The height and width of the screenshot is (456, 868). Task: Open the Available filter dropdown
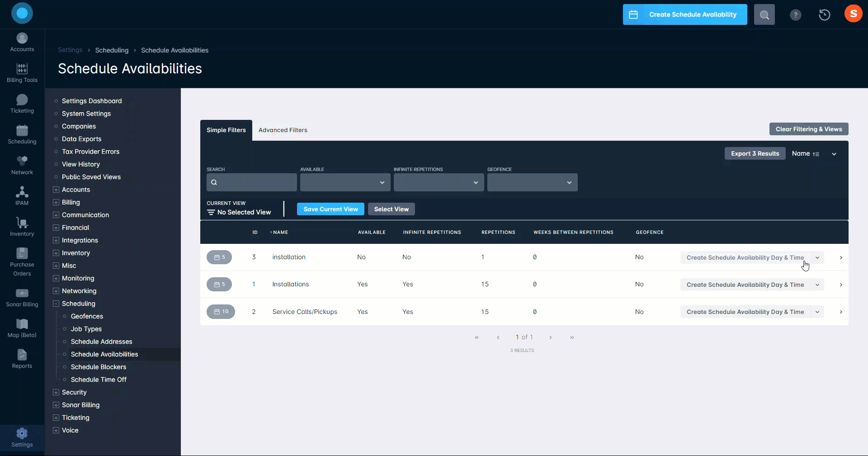pyautogui.click(x=345, y=182)
